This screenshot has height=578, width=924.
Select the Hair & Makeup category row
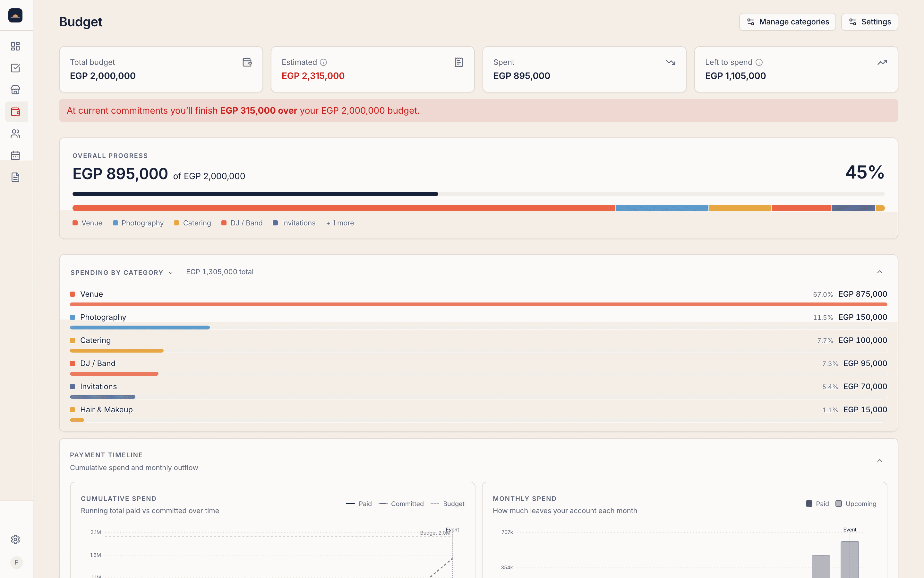coord(478,414)
